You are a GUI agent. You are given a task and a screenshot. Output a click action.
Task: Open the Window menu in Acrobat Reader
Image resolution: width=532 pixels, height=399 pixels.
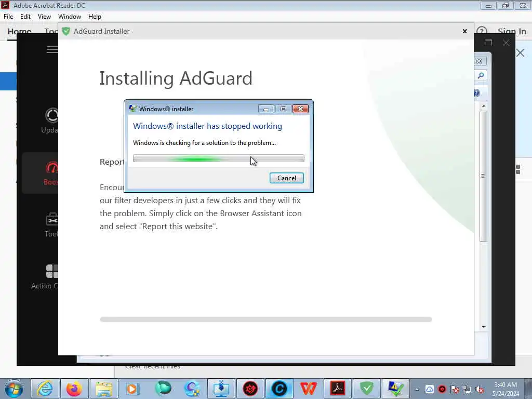click(x=70, y=17)
